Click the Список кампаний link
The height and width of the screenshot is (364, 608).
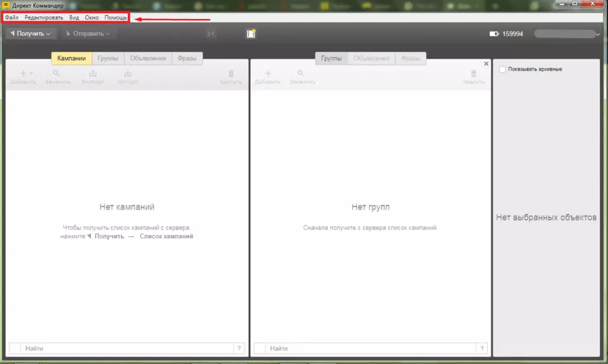pos(166,236)
